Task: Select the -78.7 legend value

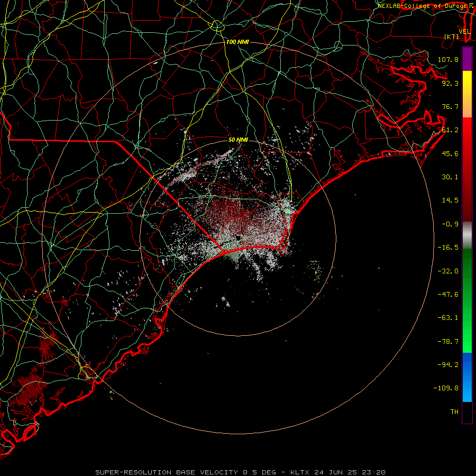Action: point(448,342)
